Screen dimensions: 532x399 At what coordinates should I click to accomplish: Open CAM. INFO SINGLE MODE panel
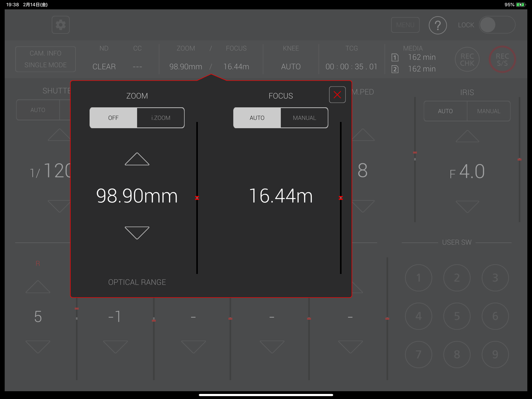pos(45,59)
